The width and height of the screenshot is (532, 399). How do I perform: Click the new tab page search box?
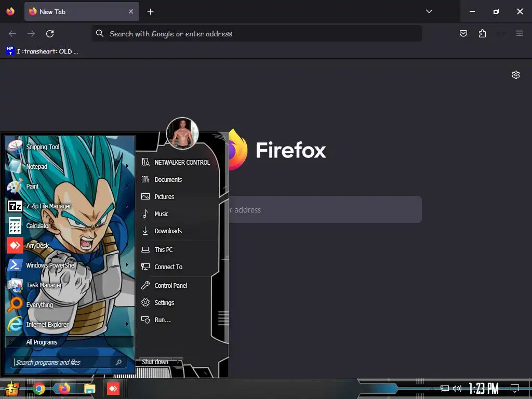coord(325,209)
